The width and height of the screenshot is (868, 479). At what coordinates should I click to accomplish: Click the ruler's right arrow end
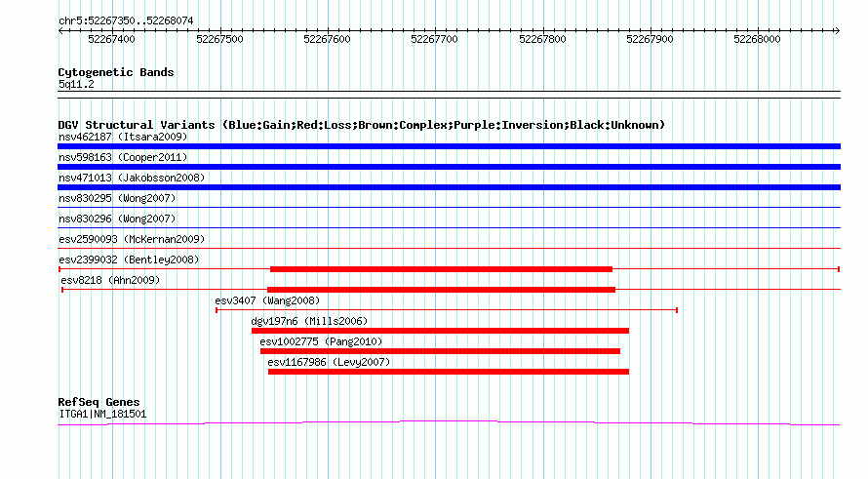(837, 31)
